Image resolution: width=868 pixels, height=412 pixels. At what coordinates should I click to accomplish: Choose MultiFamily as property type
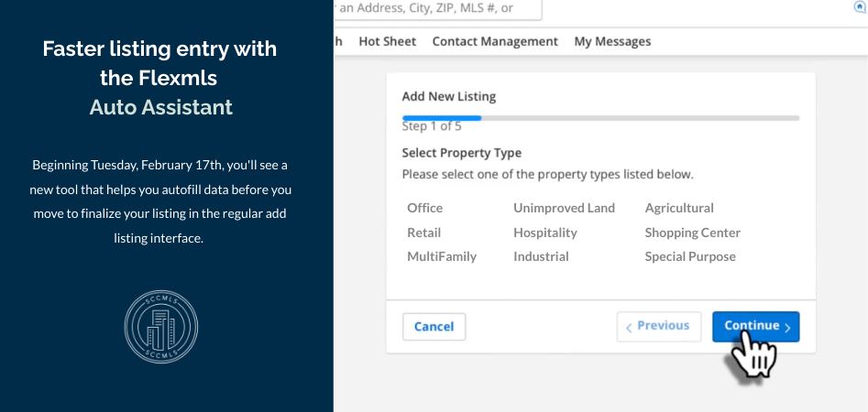[442, 256]
